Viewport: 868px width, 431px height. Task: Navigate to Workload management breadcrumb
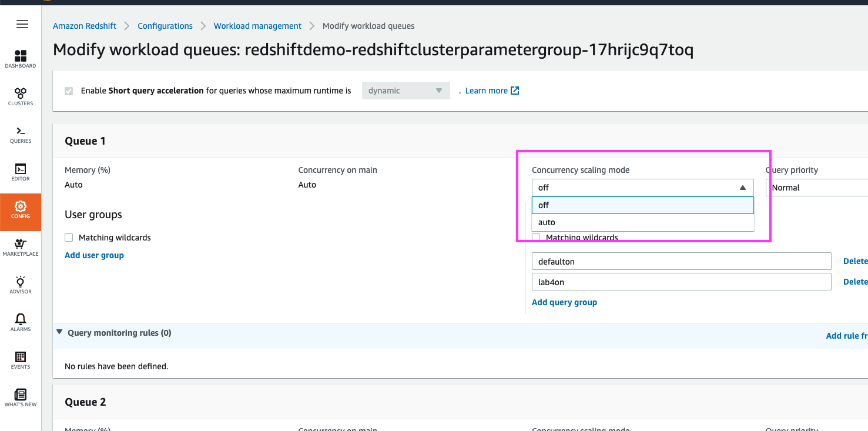click(257, 26)
